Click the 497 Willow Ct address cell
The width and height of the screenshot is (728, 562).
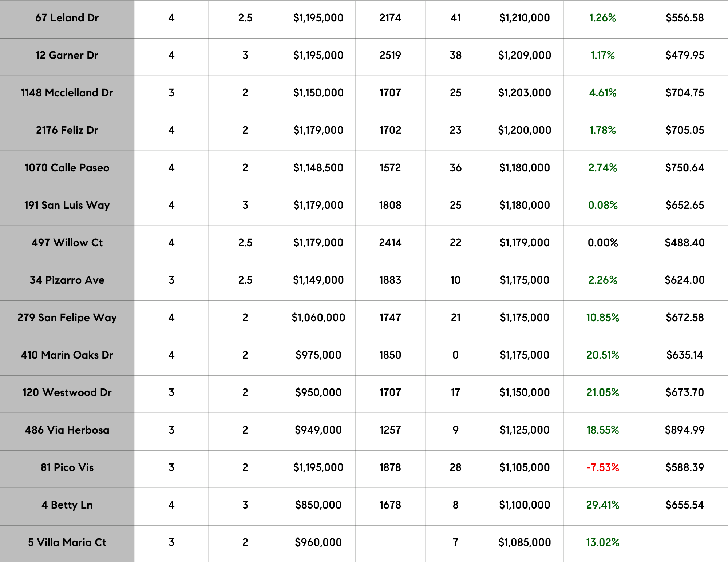(x=67, y=243)
